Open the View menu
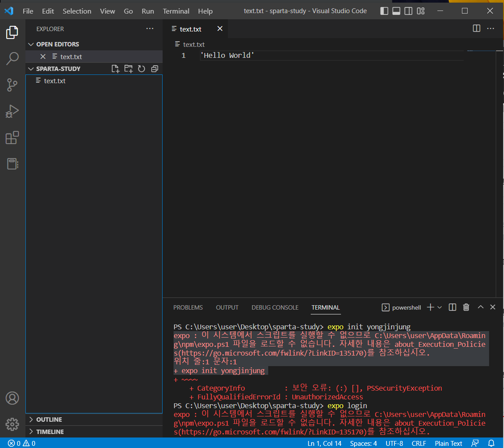Screen dimensions: 504x448 [x=107, y=11]
